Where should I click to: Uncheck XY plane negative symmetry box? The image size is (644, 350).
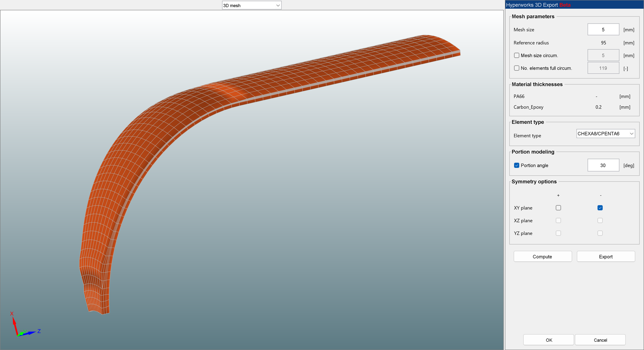pyautogui.click(x=600, y=208)
